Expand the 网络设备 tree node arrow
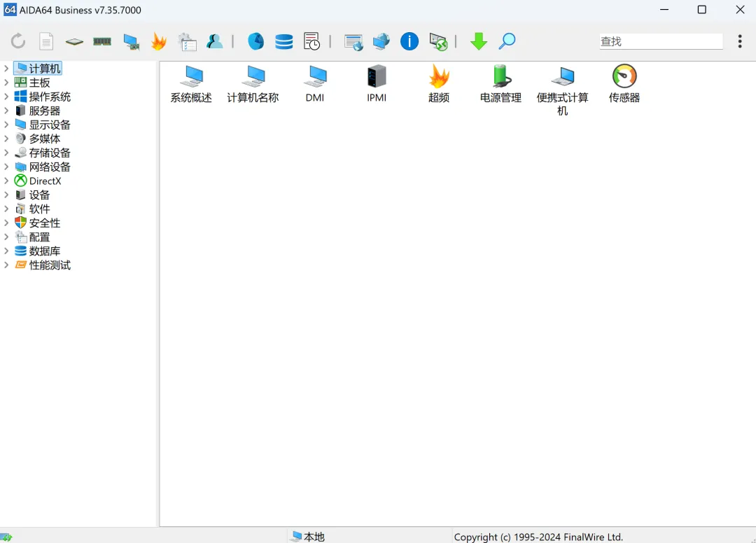The height and width of the screenshot is (543, 756). coord(6,167)
